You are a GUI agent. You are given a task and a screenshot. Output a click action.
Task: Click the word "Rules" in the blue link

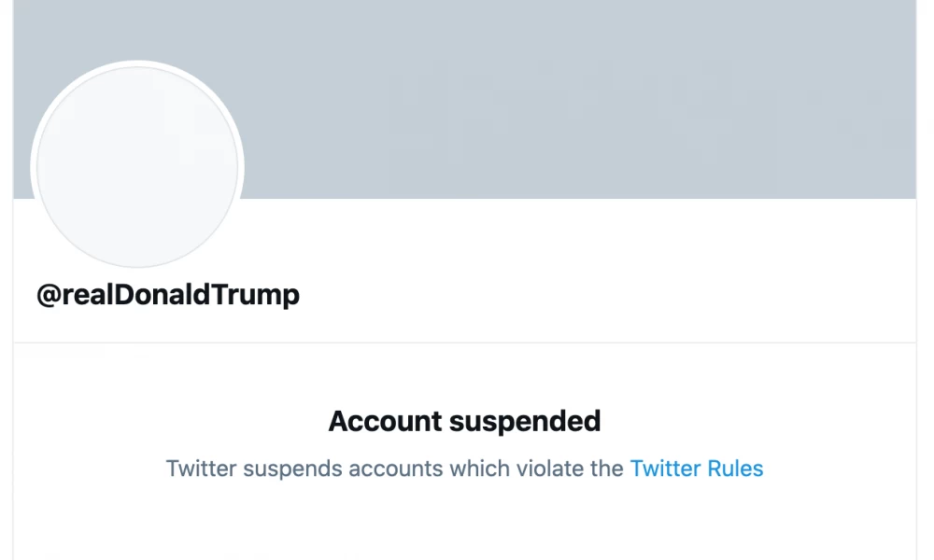click(x=737, y=469)
